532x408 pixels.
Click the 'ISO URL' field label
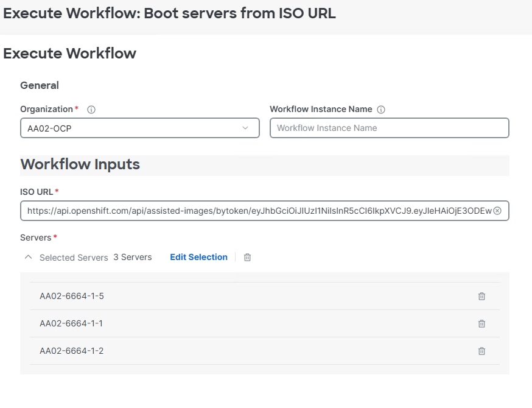coord(37,192)
